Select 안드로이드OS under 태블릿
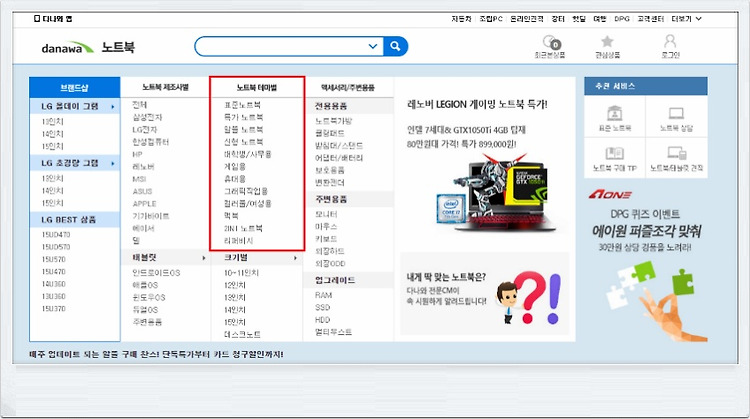 [156, 273]
